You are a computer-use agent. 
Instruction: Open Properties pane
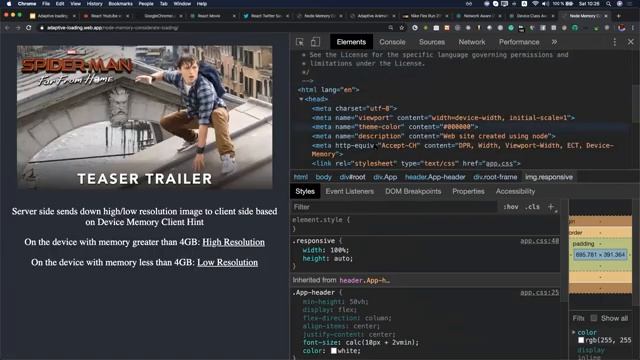tap(468, 191)
